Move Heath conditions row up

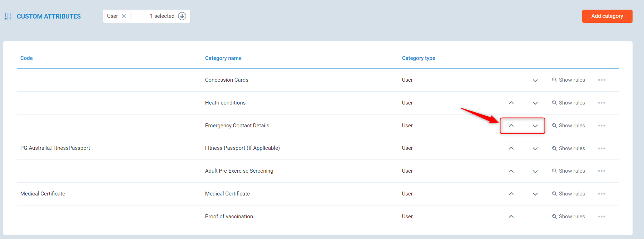click(511, 103)
